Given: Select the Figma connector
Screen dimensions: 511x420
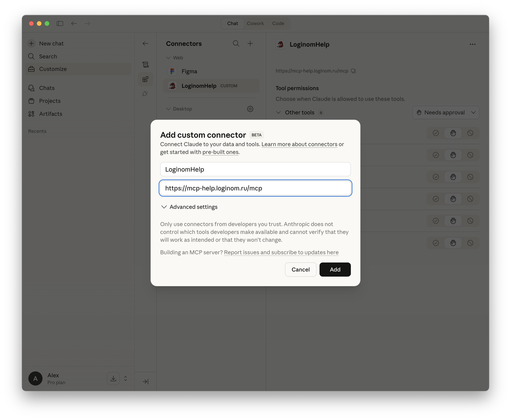Looking at the screenshot, I should (x=211, y=71).
